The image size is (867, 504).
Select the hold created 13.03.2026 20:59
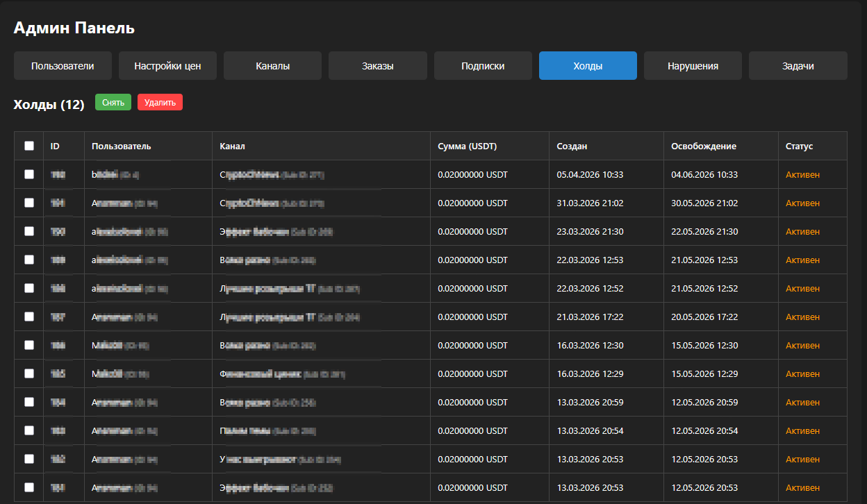click(29, 402)
